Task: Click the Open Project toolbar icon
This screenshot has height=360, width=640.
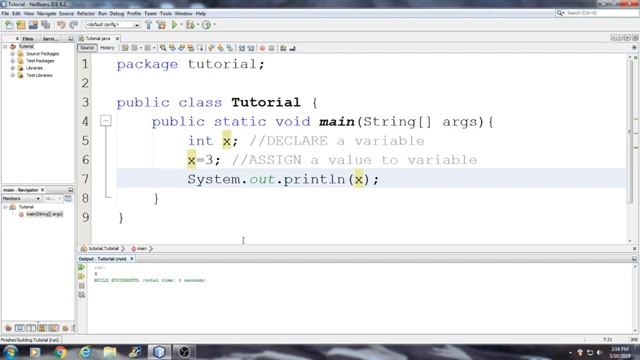Action: pos(33,25)
